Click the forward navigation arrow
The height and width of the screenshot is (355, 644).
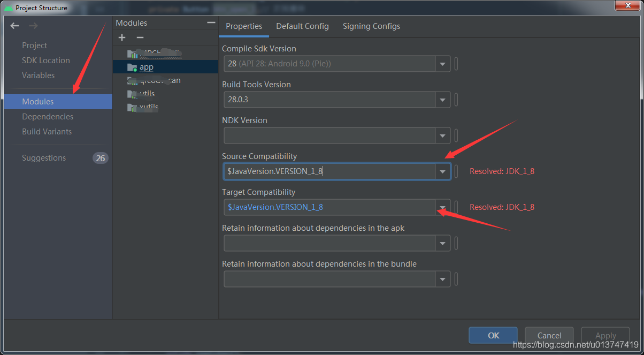click(x=32, y=25)
